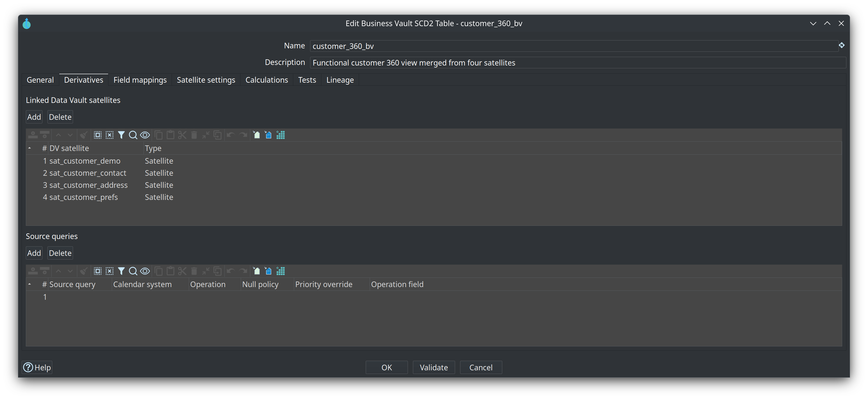868x399 pixels.
Task: Insert row after icon in Linked satellites toolbar
Action: pos(44,135)
